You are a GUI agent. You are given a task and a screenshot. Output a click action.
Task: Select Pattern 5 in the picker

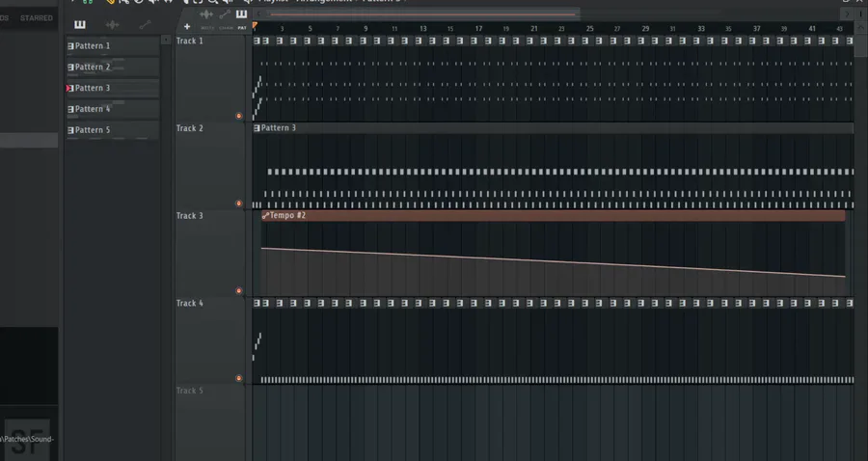coord(113,130)
